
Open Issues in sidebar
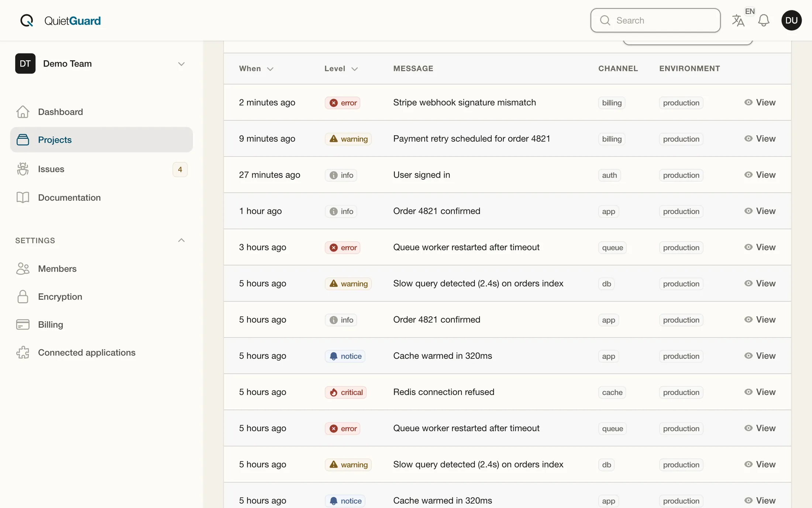tap(101, 169)
